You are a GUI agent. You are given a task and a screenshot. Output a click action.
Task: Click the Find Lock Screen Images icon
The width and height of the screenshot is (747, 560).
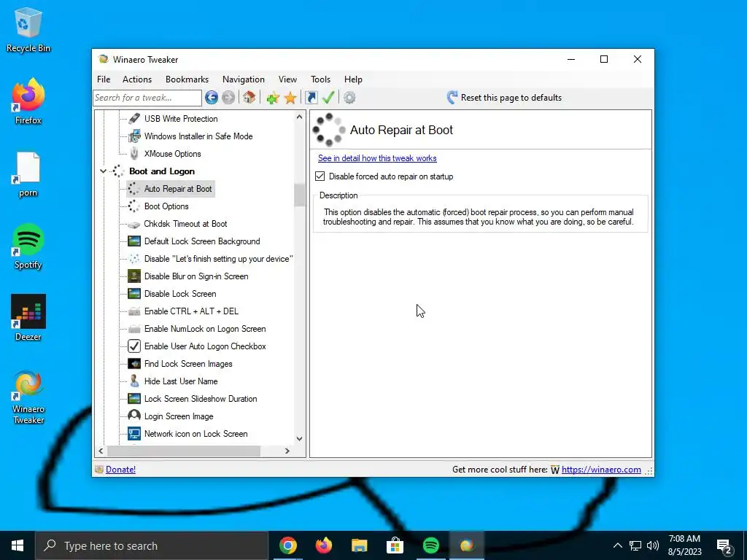pyautogui.click(x=134, y=364)
